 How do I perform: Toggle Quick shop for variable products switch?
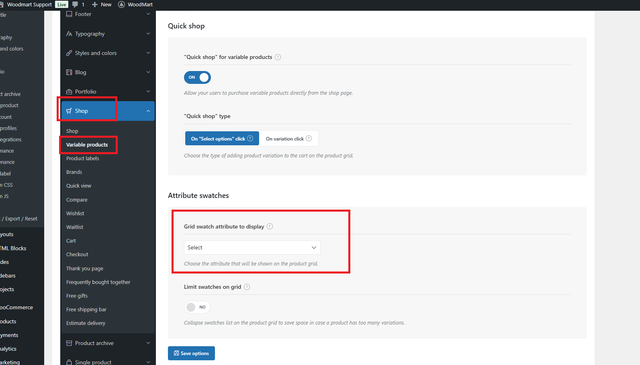coord(197,77)
